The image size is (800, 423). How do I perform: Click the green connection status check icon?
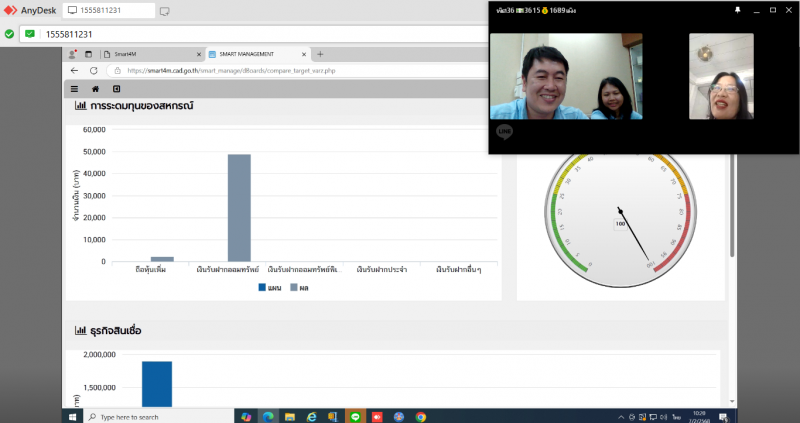(9, 34)
